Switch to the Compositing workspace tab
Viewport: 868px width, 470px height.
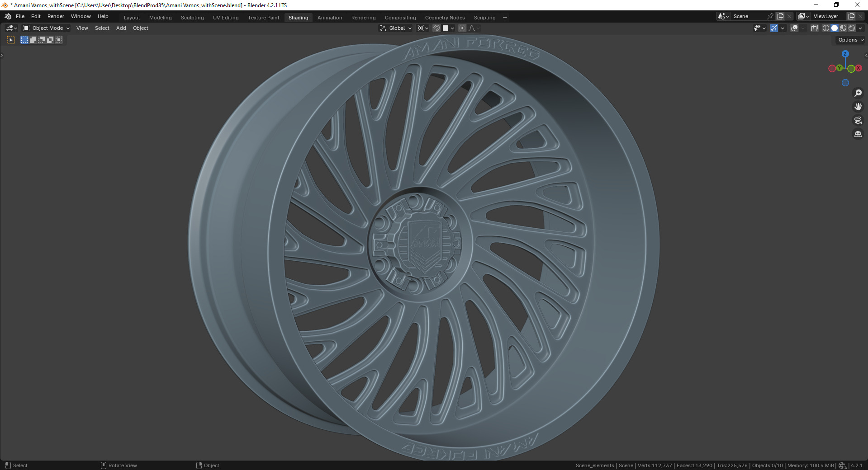point(400,18)
